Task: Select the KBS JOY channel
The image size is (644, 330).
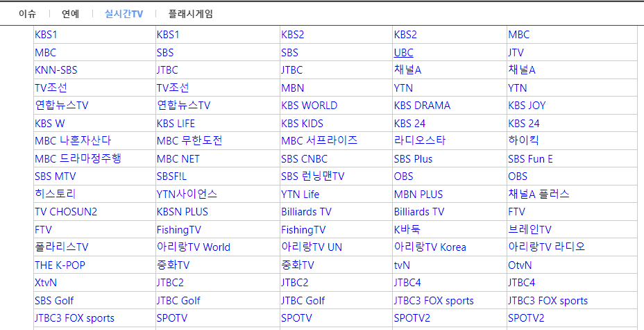Action: 527,106
